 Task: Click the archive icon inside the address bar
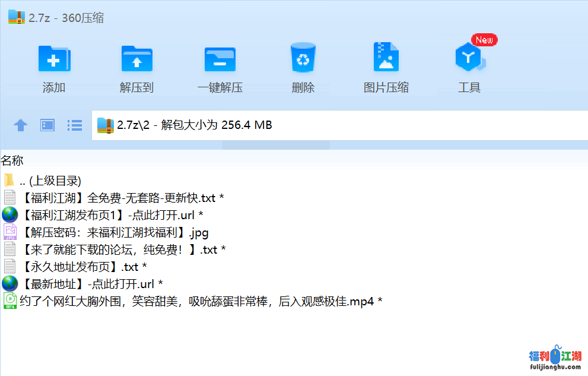tap(105, 125)
